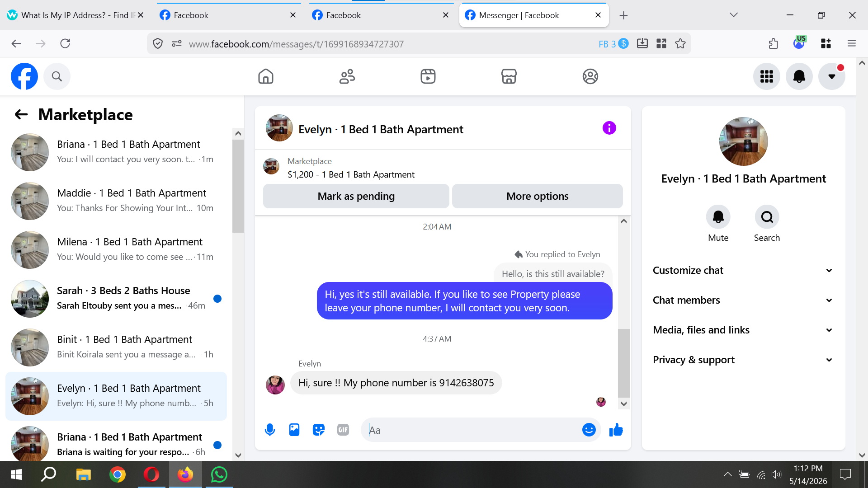Image resolution: width=868 pixels, height=488 pixels.
Task: Choose a sticker icon
Action: (x=319, y=430)
